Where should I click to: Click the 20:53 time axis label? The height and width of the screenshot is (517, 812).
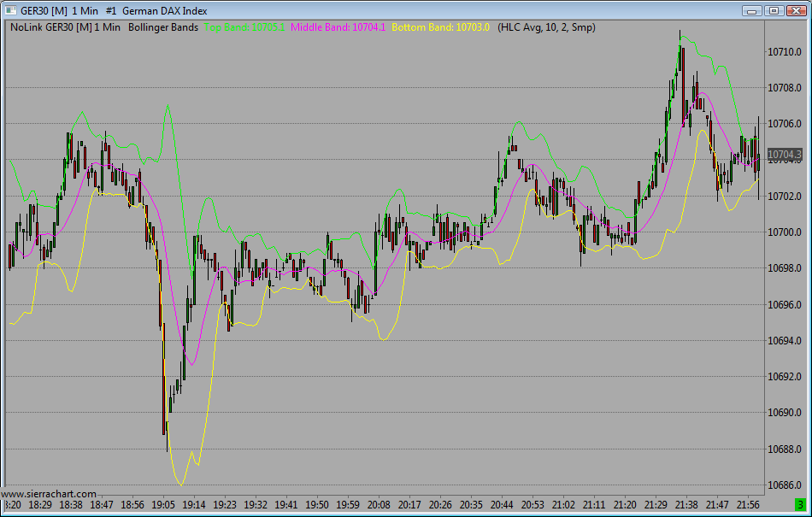point(533,504)
